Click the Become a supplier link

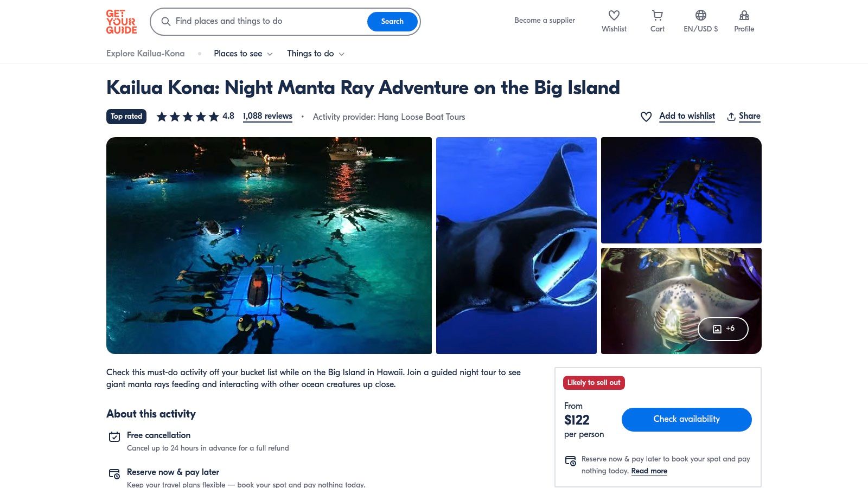(544, 21)
